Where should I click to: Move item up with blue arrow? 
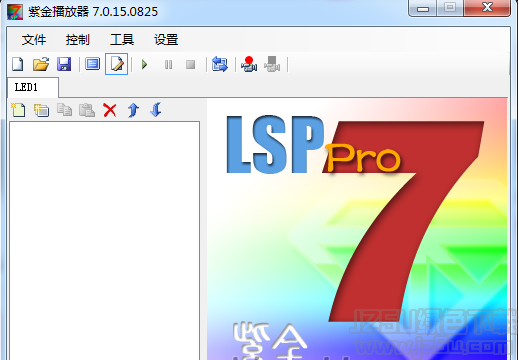click(x=133, y=110)
